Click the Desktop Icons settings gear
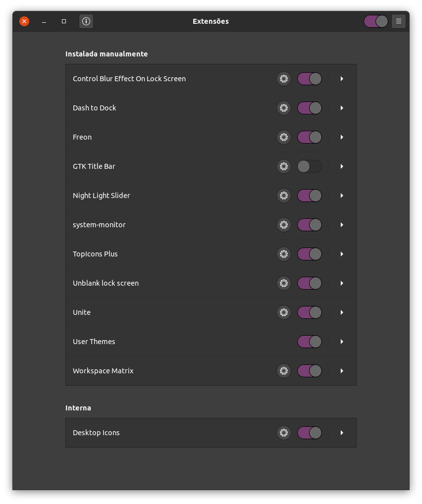The height and width of the screenshot is (504, 422). coord(284,433)
